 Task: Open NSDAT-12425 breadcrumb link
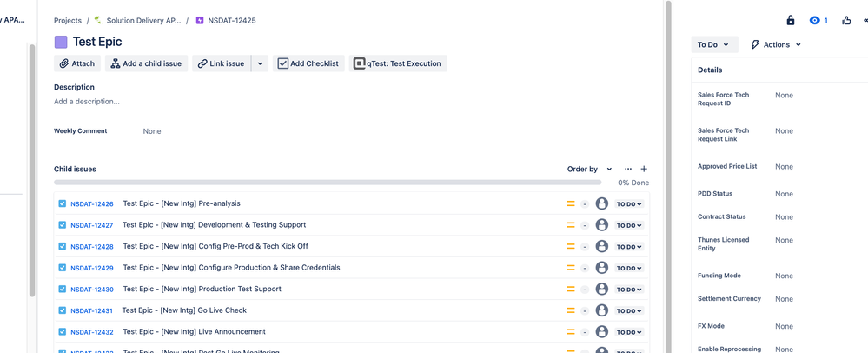pyautogui.click(x=232, y=21)
